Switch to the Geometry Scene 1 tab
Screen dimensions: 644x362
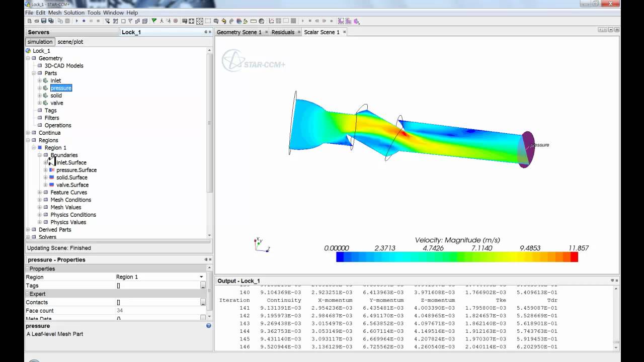coord(242,32)
